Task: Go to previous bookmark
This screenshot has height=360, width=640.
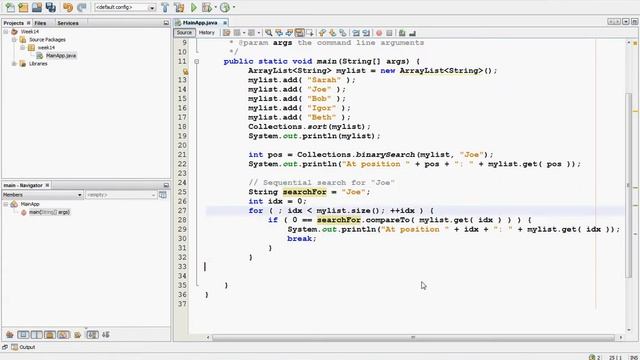Action: tap(322, 33)
